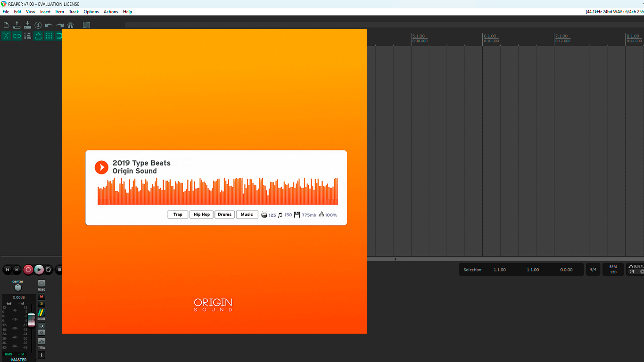Click the BPM 120 tempo field
Viewport: 644px width, 362px height.
click(x=613, y=270)
